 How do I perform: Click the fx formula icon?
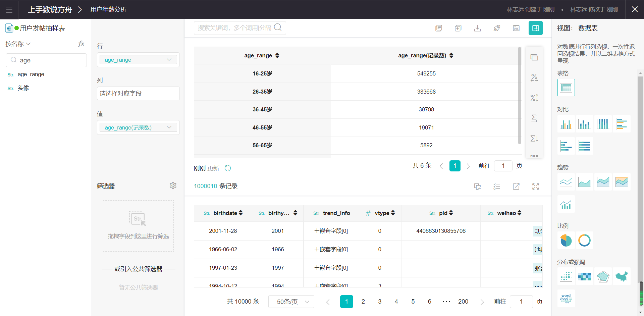click(81, 44)
